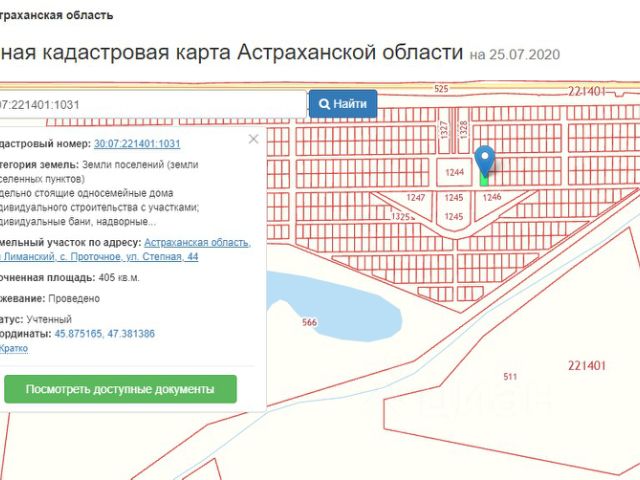The height and width of the screenshot is (480, 640).
Task: Click the blue map pin marker
Action: [484, 160]
